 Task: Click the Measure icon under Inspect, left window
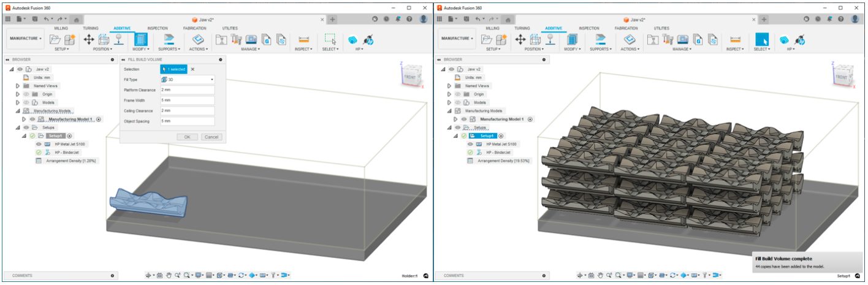click(x=303, y=39)
